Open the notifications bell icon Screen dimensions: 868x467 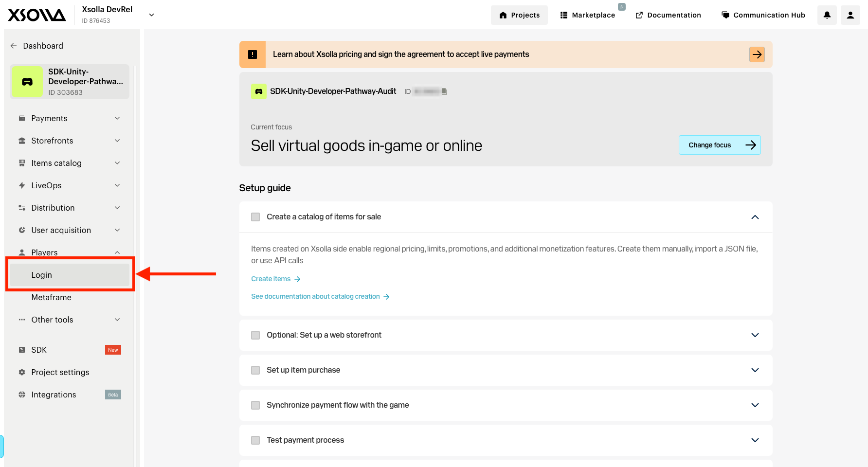point(827,15)
